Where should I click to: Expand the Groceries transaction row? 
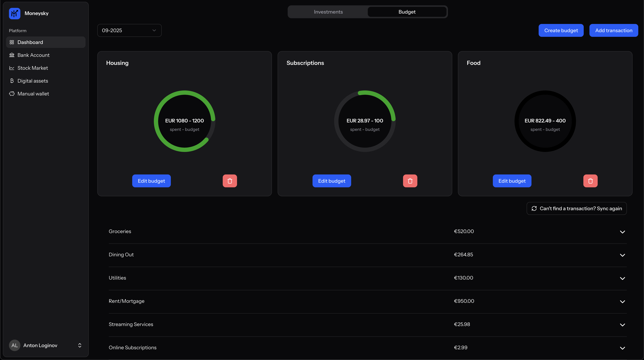(x=622, y=232)
